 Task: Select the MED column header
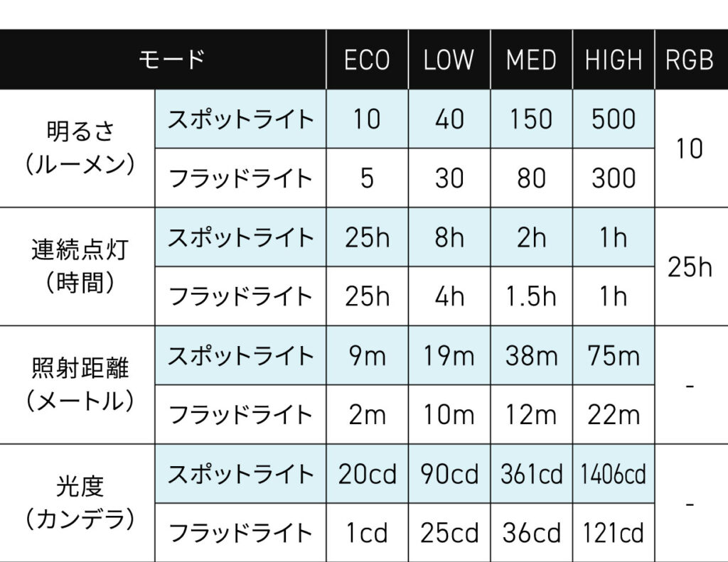click(531, 60)
